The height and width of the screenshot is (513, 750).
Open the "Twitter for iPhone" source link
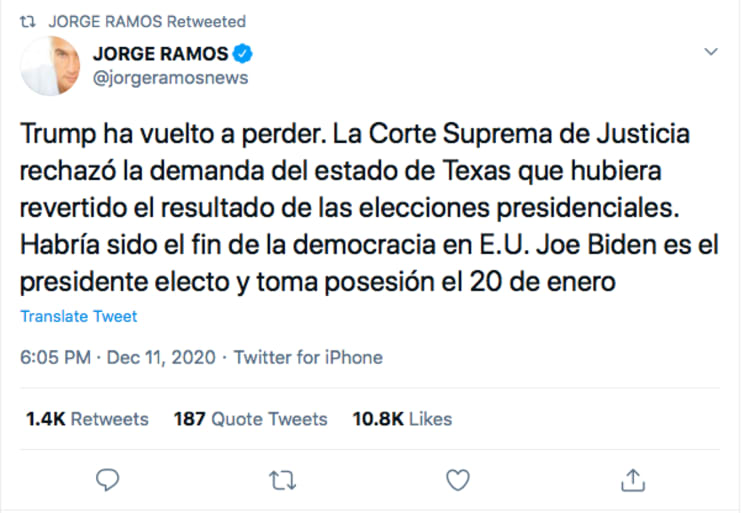pos(308,357)
